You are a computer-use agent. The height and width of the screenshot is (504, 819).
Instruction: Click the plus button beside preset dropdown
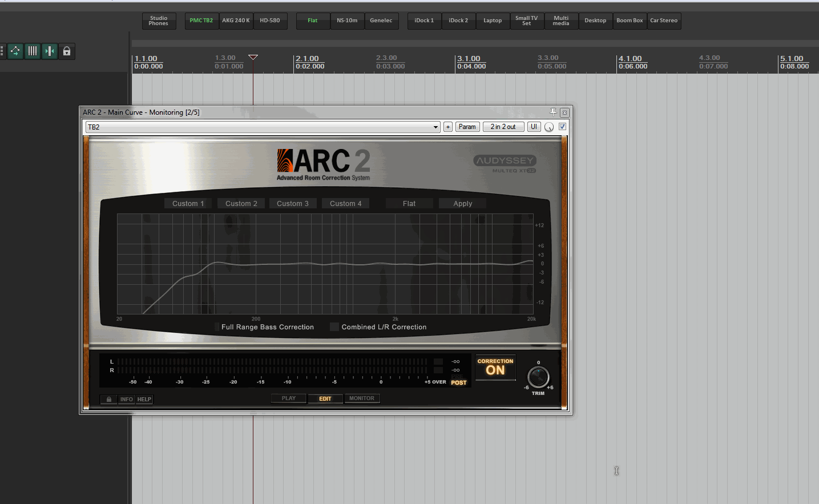pyautogui.click(x=448, y=127)
